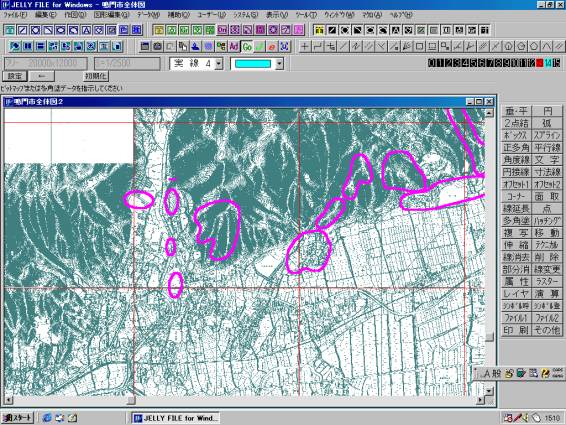
Task: Click the blue stamp toolbar icon
Action: click(196, 47)
